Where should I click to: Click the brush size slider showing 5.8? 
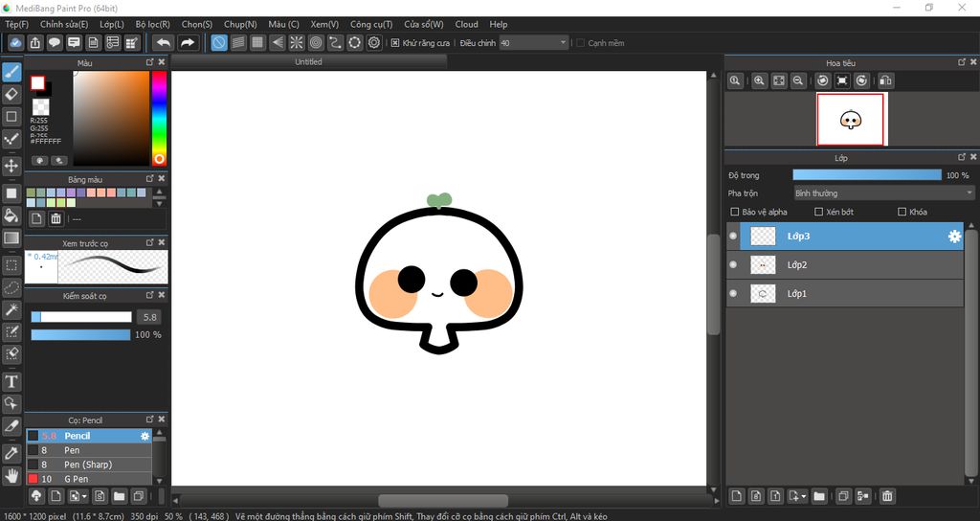coord(81,317)
